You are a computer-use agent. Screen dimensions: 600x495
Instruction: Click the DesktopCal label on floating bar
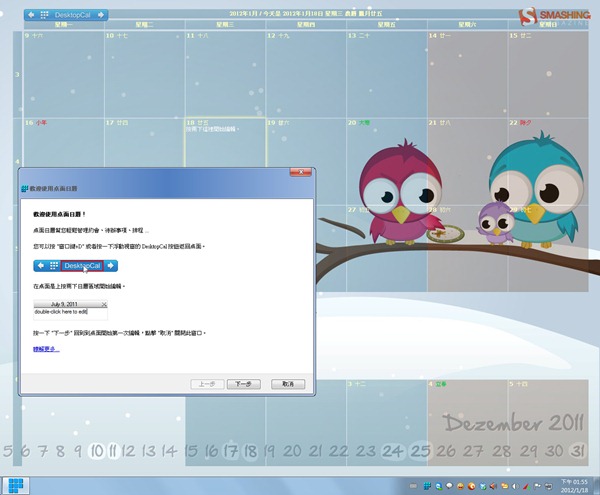pos(72,15)
